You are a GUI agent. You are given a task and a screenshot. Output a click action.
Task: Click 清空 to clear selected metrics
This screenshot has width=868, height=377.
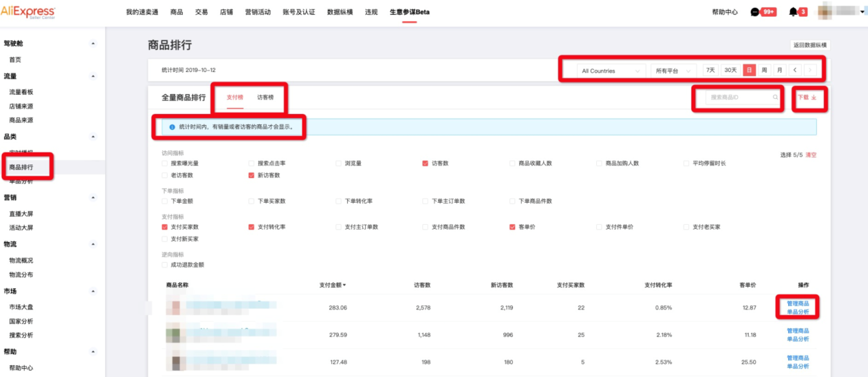coord(811,155)
